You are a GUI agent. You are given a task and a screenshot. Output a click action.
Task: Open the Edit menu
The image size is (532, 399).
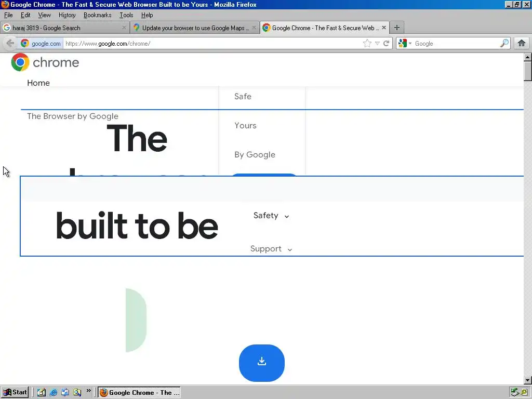25,15
